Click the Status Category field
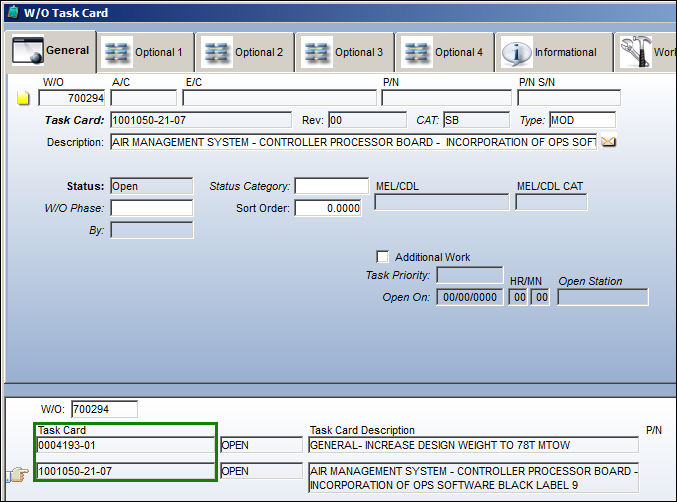 click(332, 186)
